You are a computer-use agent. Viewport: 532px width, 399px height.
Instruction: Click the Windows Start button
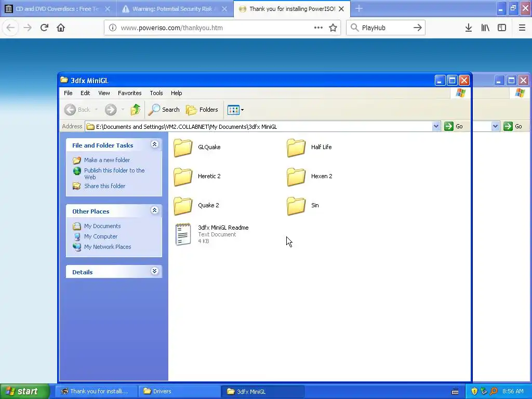(24, 391)
